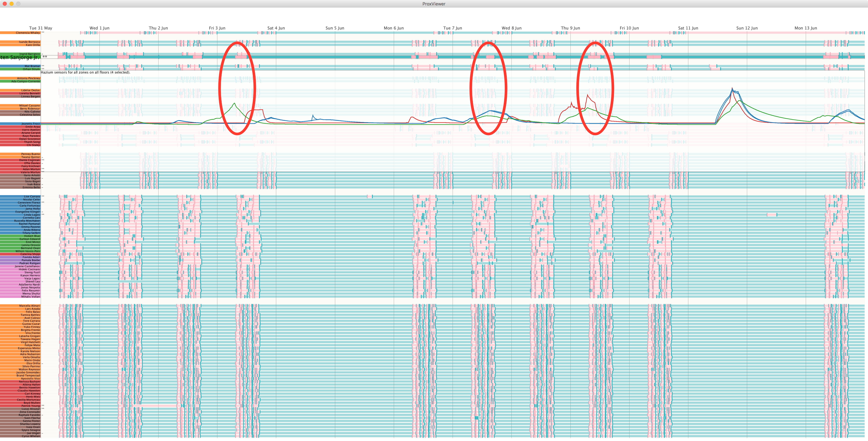Select the Geneviere Florez row label
The image size is (868, 441).
(x=20, y=203)
